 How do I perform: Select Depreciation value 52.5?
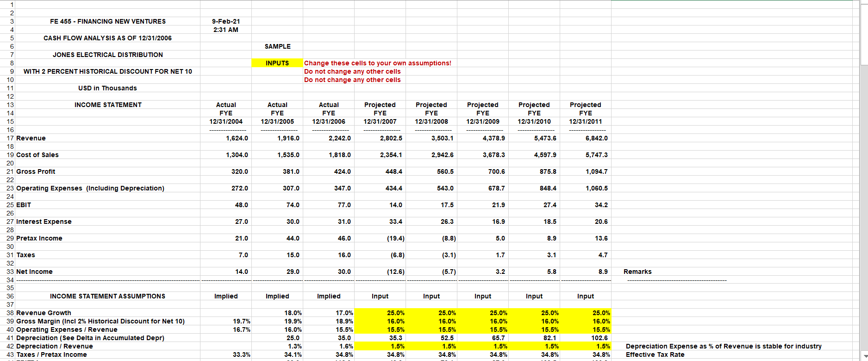(x=447, y=338)
